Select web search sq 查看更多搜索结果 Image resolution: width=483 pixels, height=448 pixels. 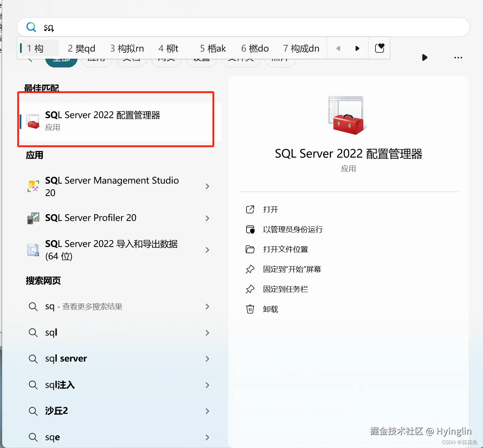coord(84,306)
